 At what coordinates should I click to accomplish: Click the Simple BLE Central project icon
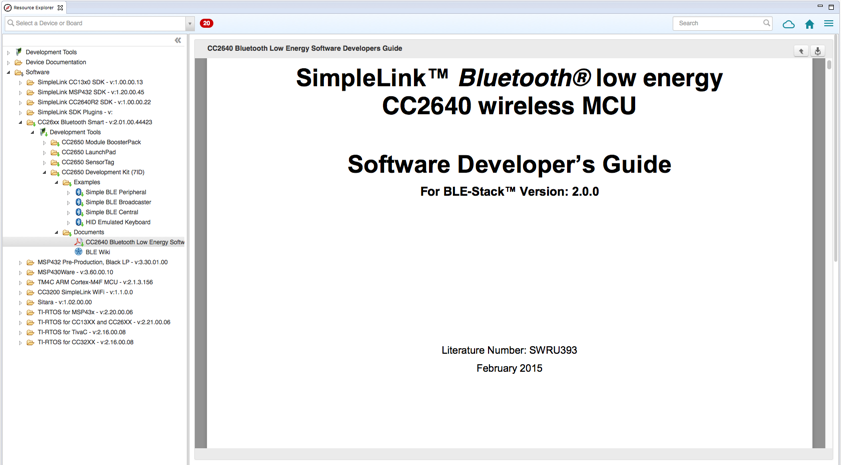click(79, 212)
